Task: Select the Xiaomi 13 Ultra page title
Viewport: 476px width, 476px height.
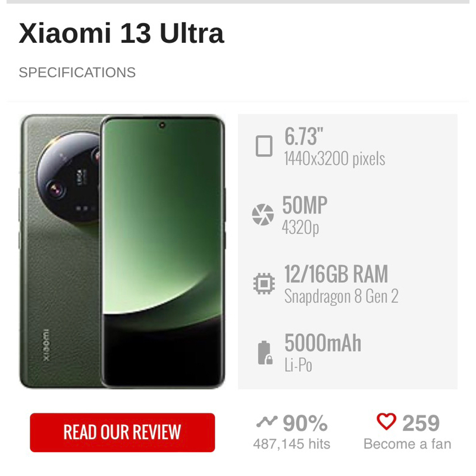Action: [x=121, y=34]
